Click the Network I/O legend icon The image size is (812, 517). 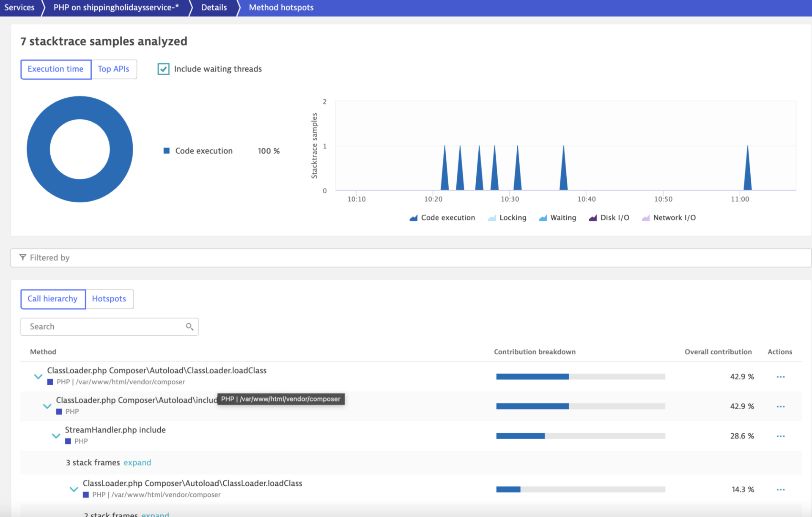pos(642,218)
